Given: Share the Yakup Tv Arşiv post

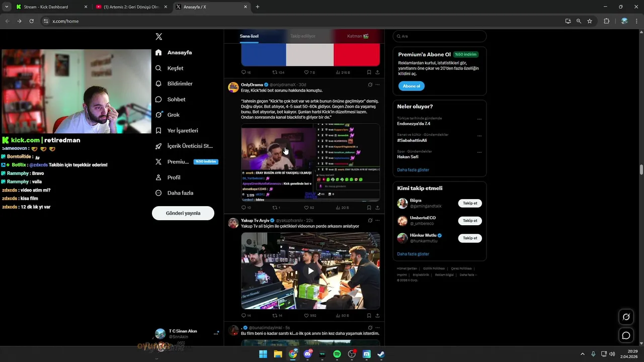Looking at the screenshot, I should coord(377,316).
